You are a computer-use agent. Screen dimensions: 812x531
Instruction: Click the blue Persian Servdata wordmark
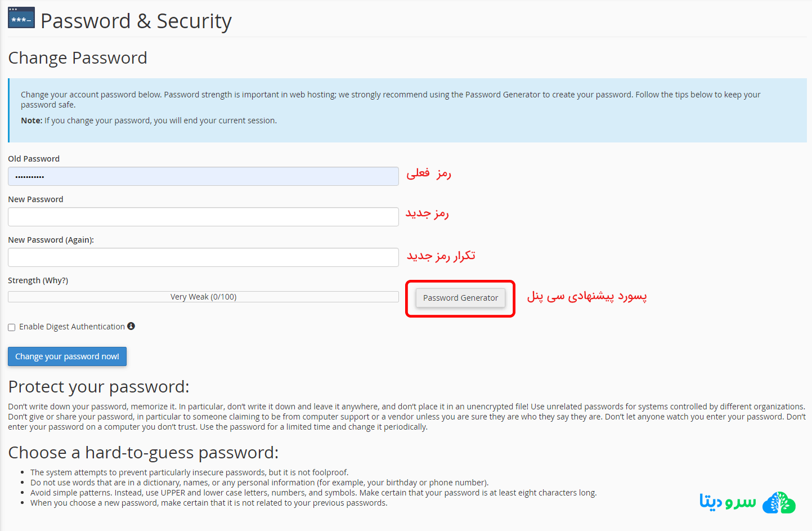[x=727, y=501]
